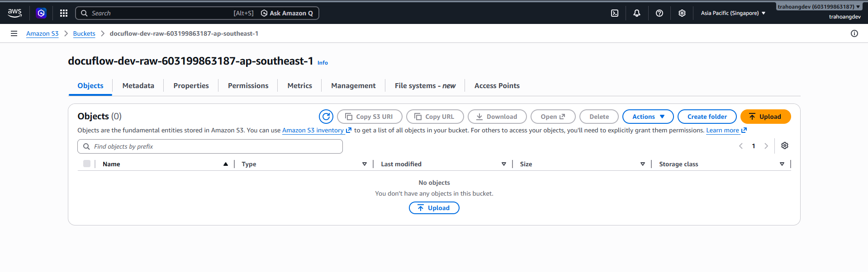Click the orange Upload button
This screenshot has width=868, height=272.
coord(766,117)
